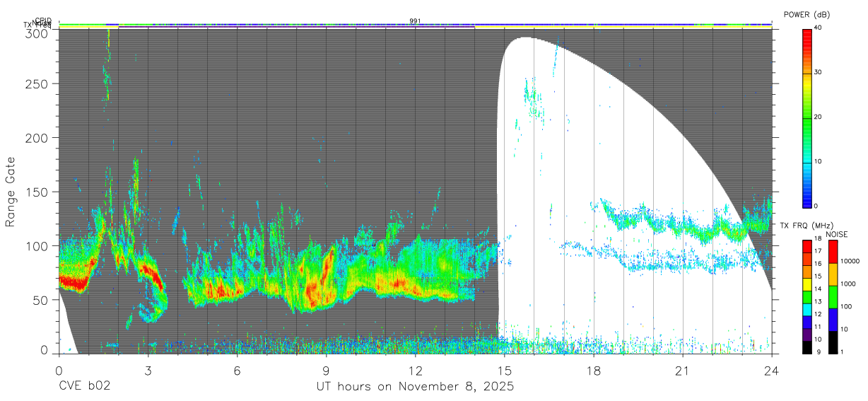
Task: Pick the cyan 12–13 MHz frequency swatch
Action: 807,309
